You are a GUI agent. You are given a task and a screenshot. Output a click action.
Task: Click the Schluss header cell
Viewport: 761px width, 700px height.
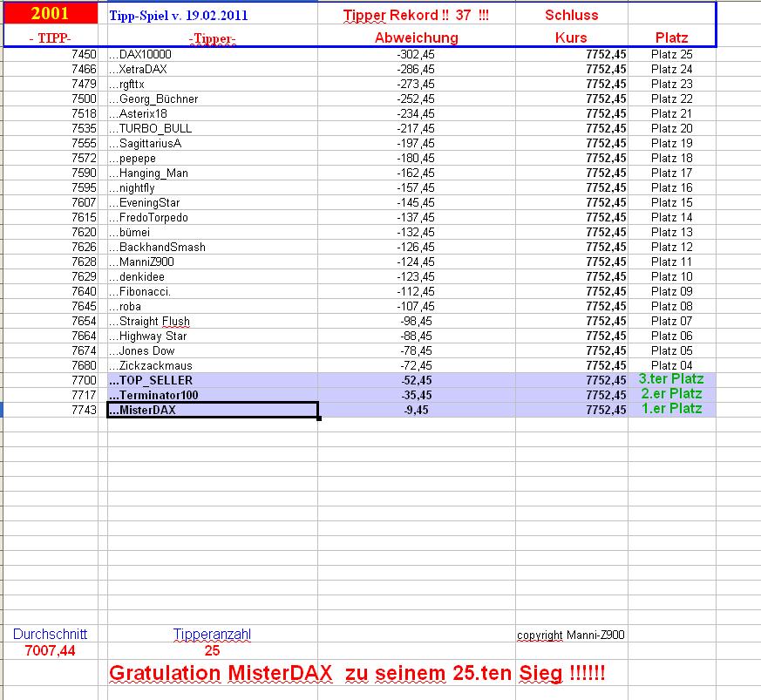point(571,15)
